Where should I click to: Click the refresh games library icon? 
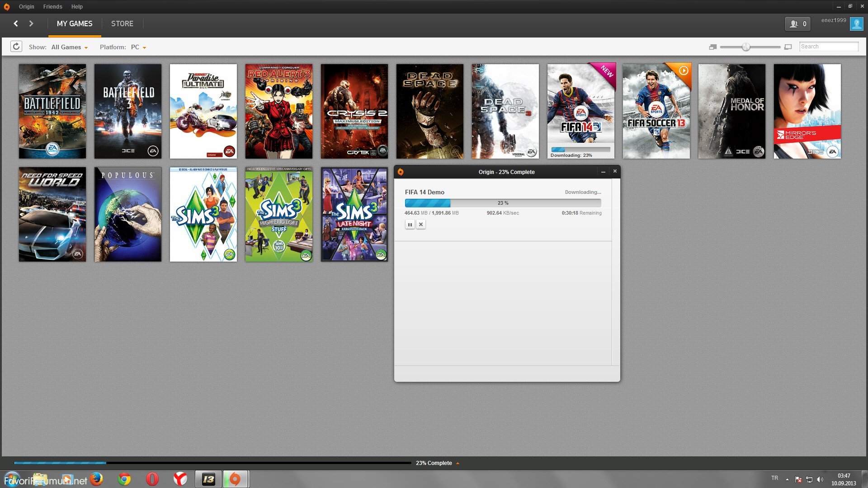click(16, 47)
